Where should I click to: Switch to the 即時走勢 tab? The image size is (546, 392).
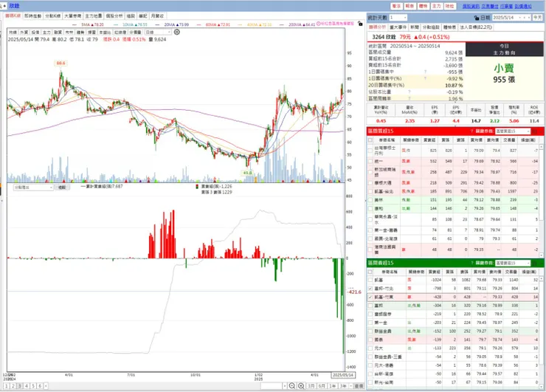click(32, 16)
